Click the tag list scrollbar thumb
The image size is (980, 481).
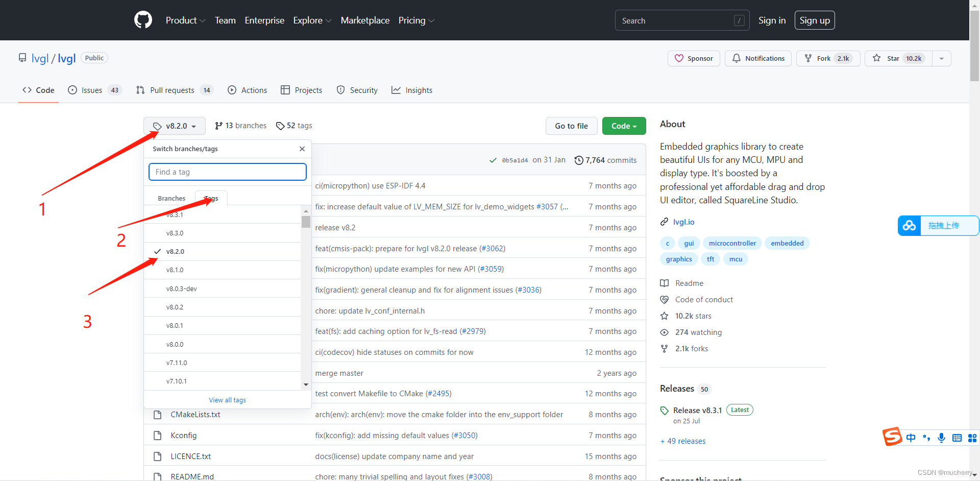coord(306,222)
